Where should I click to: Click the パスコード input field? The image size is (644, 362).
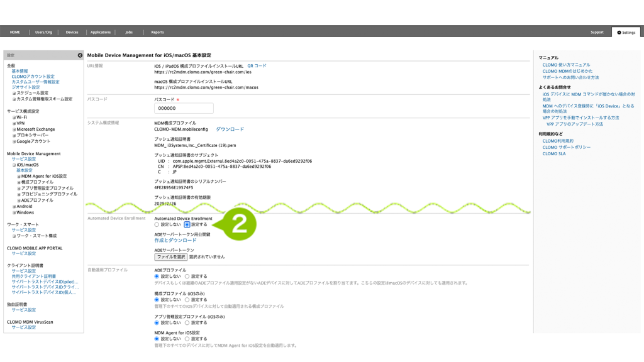pos(184,108)
